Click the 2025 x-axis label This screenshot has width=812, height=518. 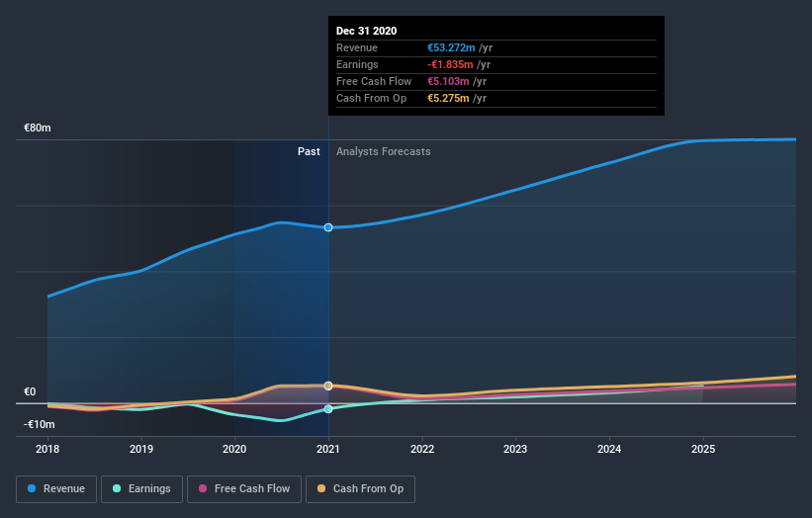coord(703,449)
